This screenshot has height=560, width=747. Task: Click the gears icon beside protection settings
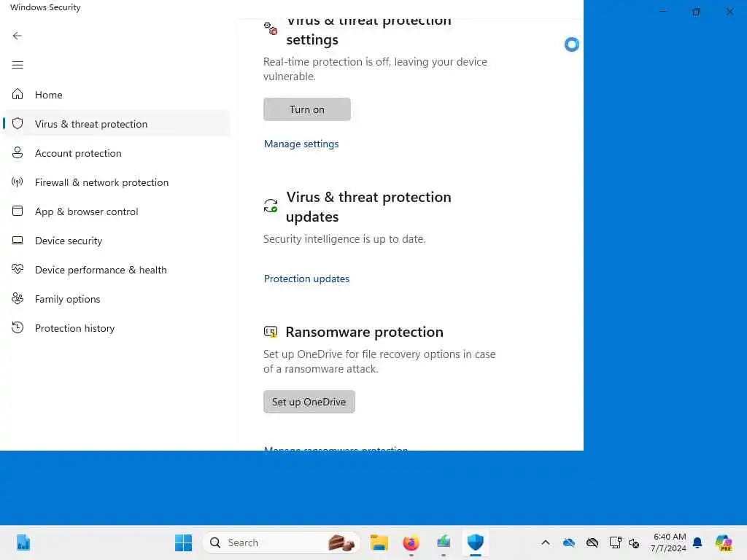[x=271, y=28]
